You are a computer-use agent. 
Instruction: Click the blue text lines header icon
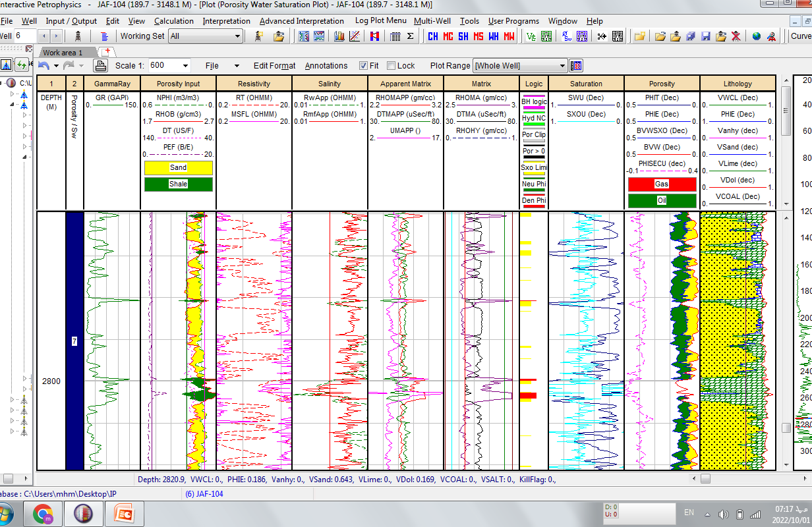(104, 36)
